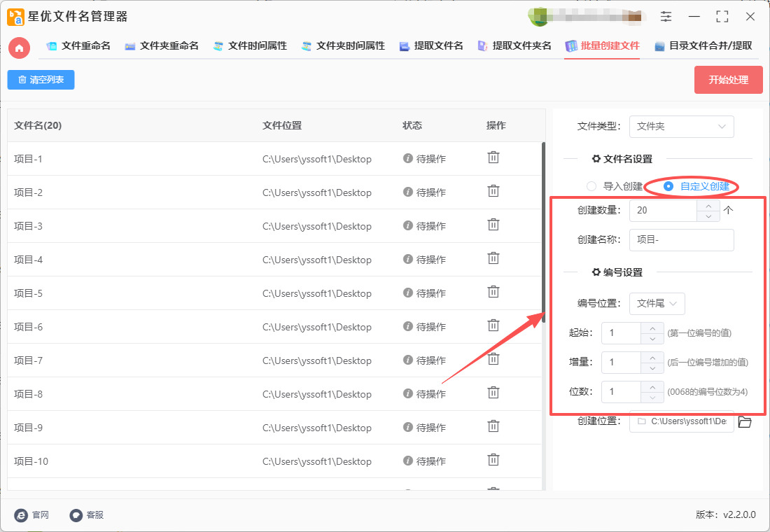Open the settings menu icon in title bar

pos(666,16)
